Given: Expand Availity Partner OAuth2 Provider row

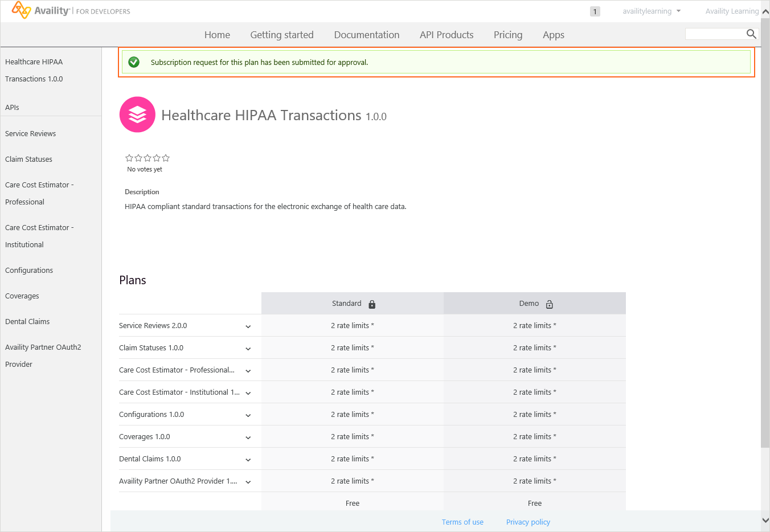Looking at the screenshot, I should tap(248, 482).
